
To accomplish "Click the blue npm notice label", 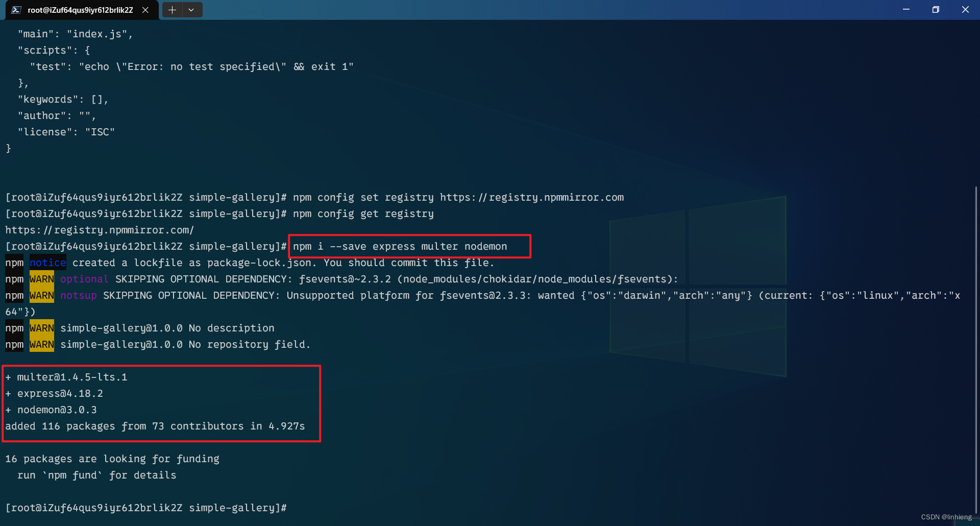I will click(x=47, y=263).
